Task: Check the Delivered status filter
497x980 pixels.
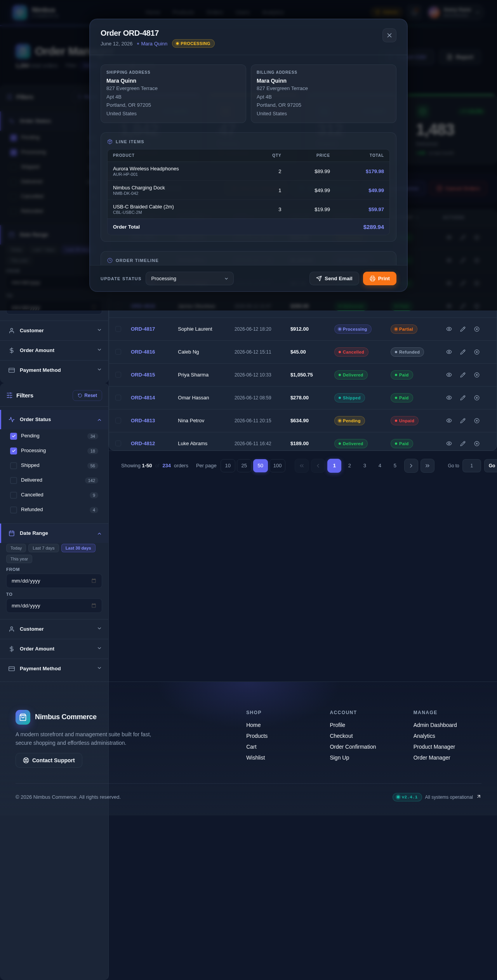Action: 14,480
